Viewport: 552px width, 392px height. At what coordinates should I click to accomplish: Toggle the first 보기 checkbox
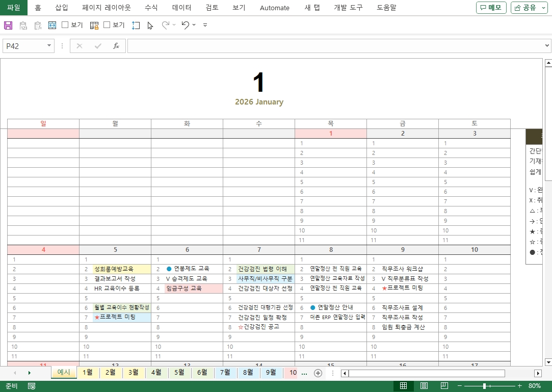65,25
